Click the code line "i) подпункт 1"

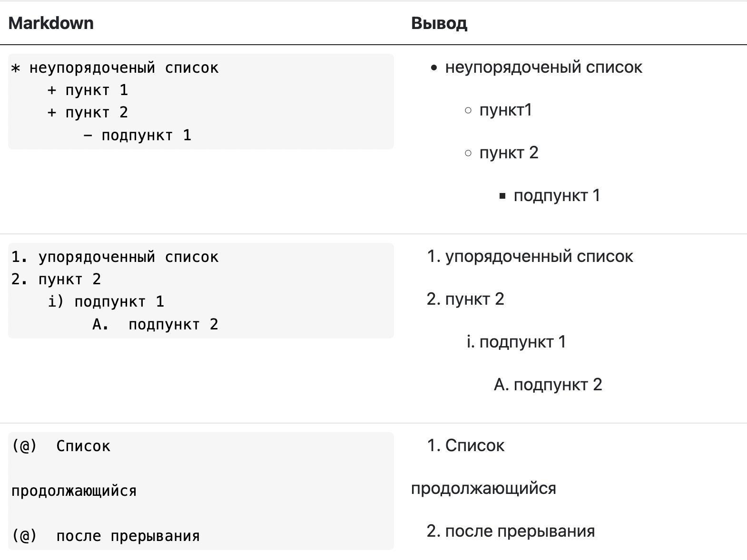(106, 302)
